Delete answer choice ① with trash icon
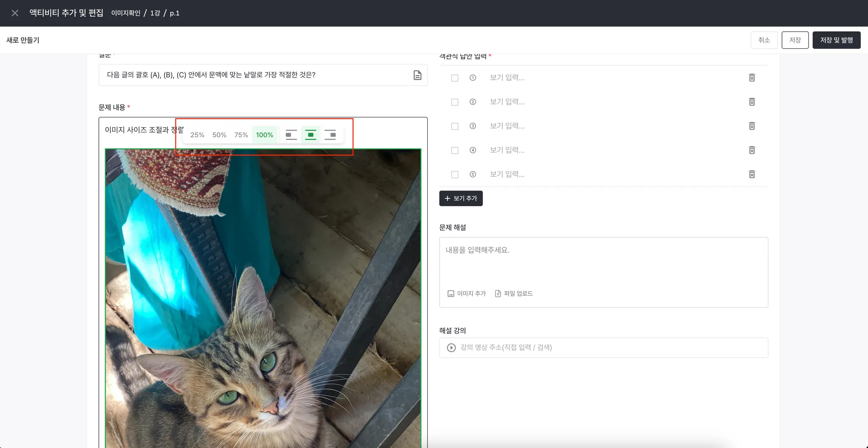The height and width of the screenshot is (448, 868). [752, 78]
